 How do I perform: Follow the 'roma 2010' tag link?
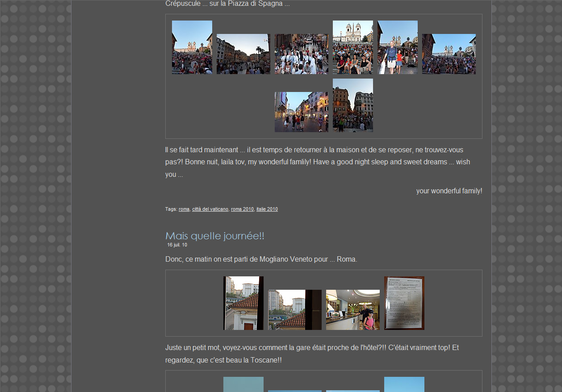(242, 209)
